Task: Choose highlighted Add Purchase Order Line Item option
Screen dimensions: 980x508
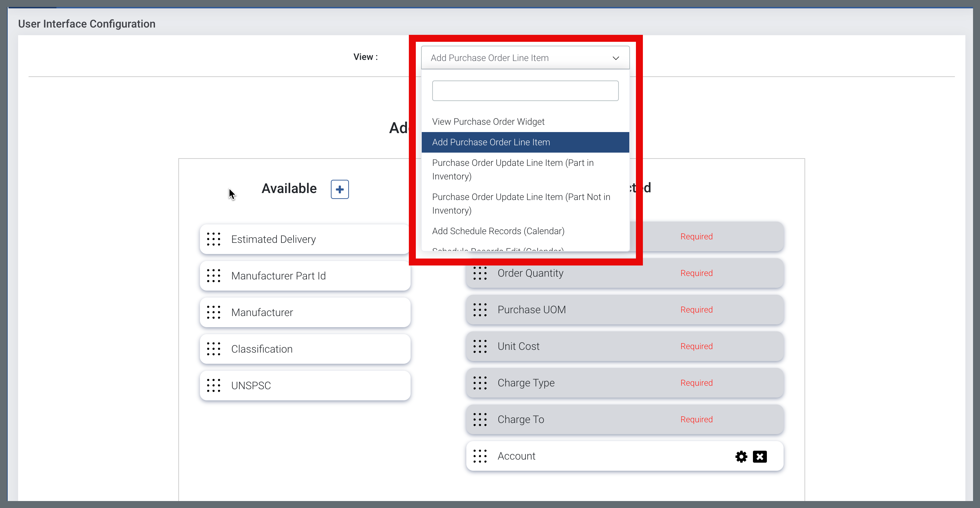Action: click(x=491, y=142)
